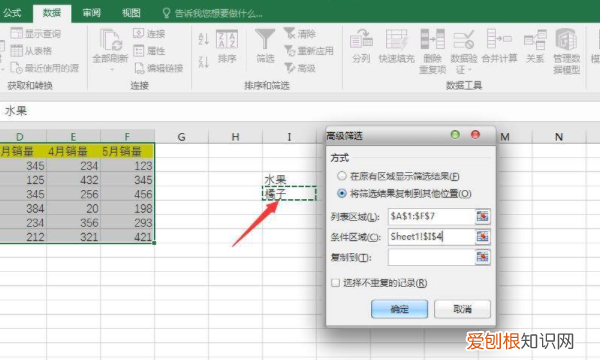Image resolution: width=600 pixels, height=360 pixels.
Task: Open the 审阅 (Review) tab
Action: click(91, 13)
